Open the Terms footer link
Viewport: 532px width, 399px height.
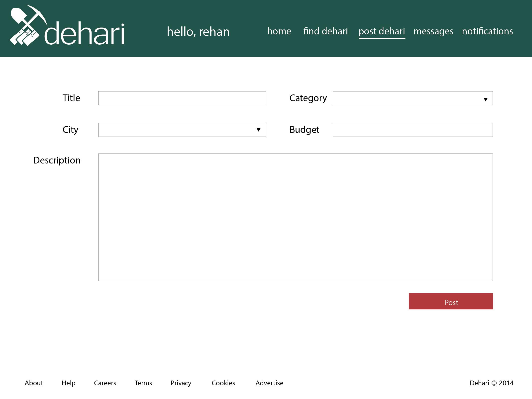[143, 383]
